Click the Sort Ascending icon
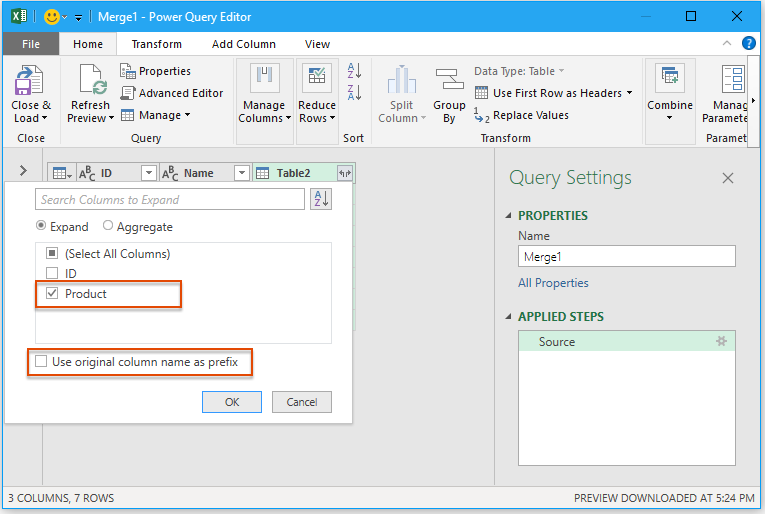The width and height of the screenshot is (765, 514). (354, 71)
